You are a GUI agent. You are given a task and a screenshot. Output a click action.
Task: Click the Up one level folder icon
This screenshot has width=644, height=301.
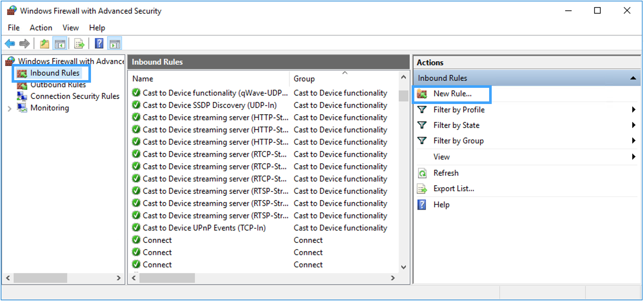click(x=45, y=43)
